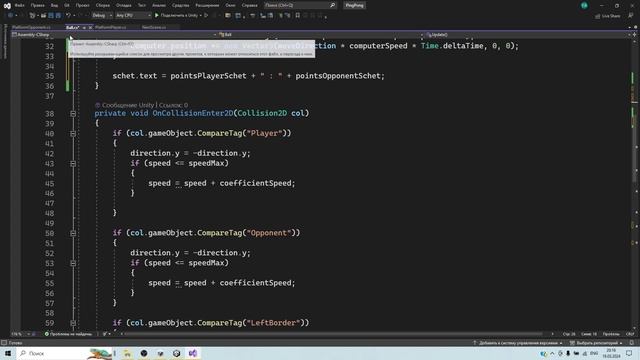Viewport: 640px width, 360px height.
Task: Collapse the OnCollisionEnter2D method at line 38
Action: (x=73, y=113)
